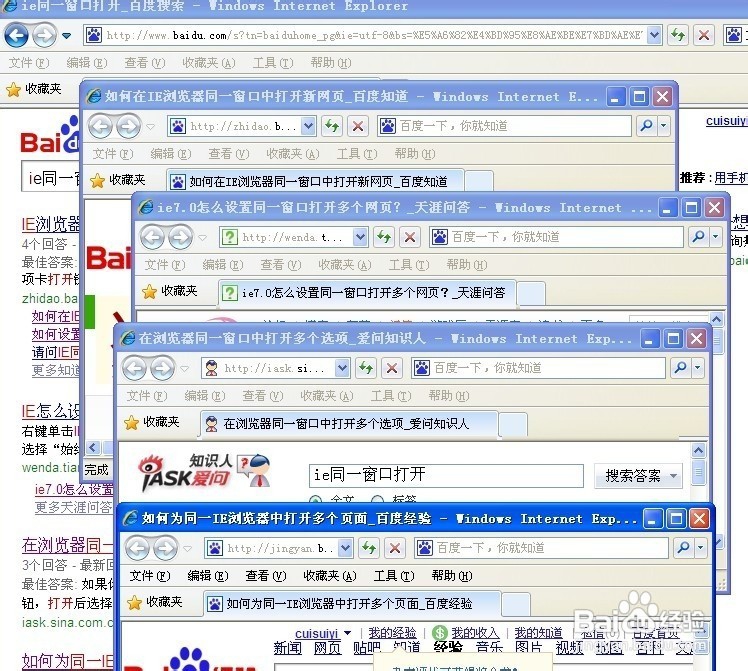The width and height of the screenshot is (748, 671).
Task: Expand address dropdown of wenda window
Action: pos(361,237)
